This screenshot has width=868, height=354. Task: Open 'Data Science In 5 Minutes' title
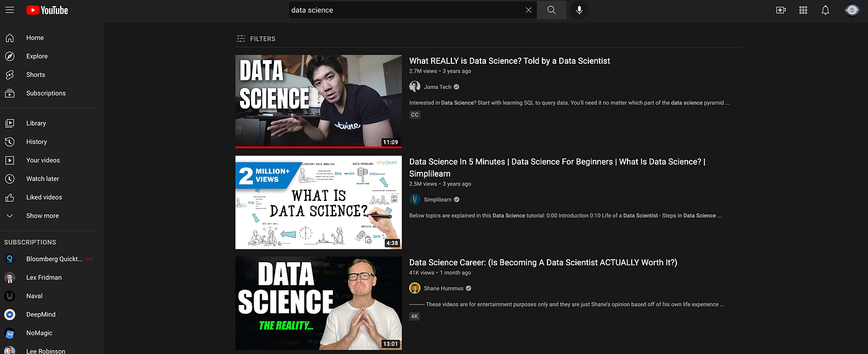pyautogui.click(x=557, y=167)
